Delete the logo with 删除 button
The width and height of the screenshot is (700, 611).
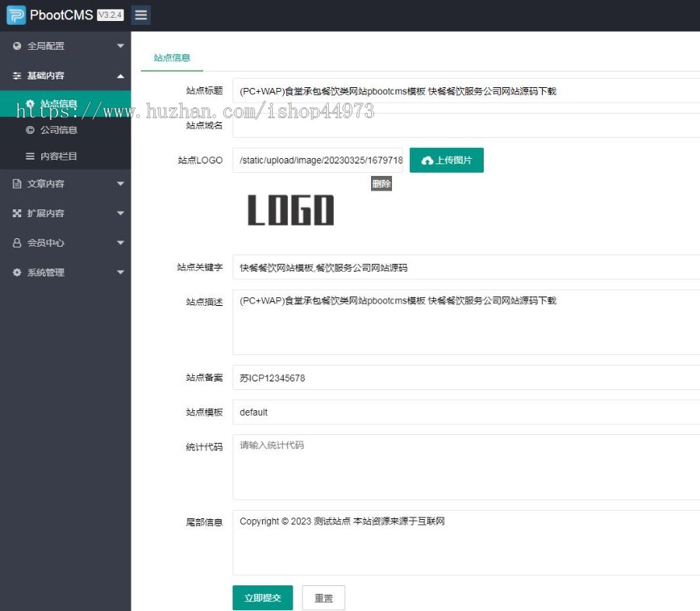click(x=381, y=184)
